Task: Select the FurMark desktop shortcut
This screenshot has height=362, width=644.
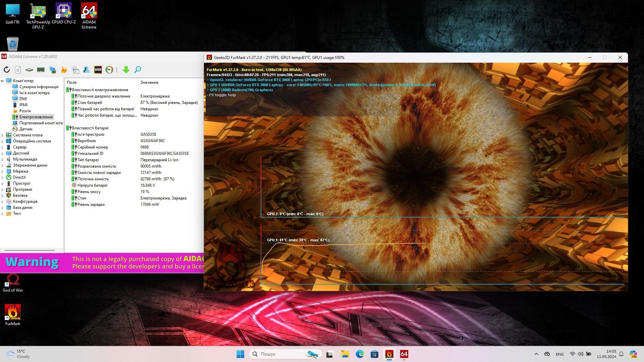Action: [x=13, y=315]
